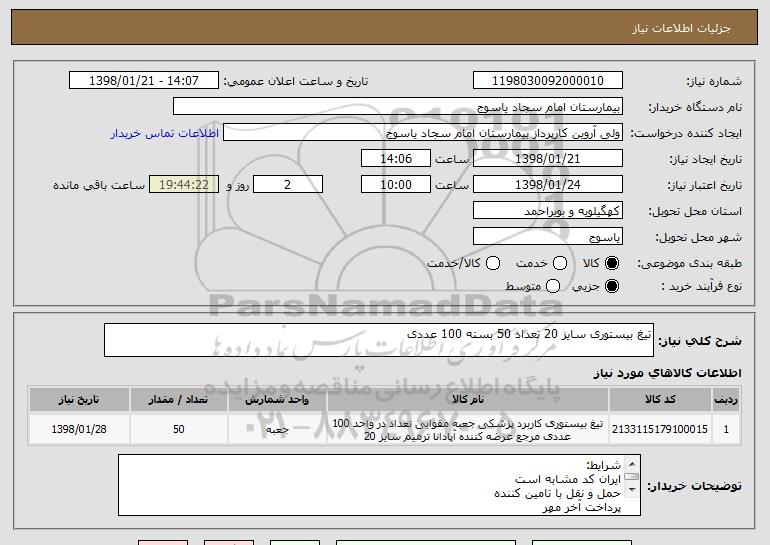Click the quantity cell showing 50
Image resolution: width=770 pixels, height=545 pixels.
click(x=179, y=429)
